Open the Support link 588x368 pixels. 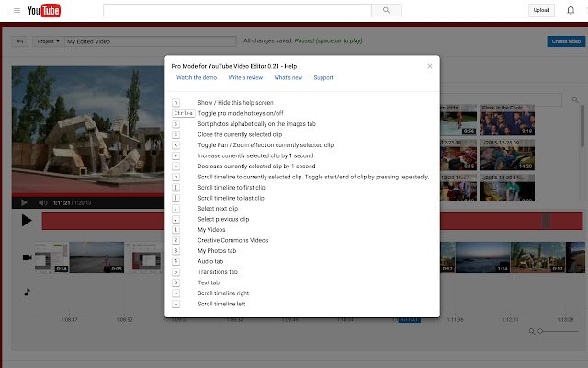(323, 77)
